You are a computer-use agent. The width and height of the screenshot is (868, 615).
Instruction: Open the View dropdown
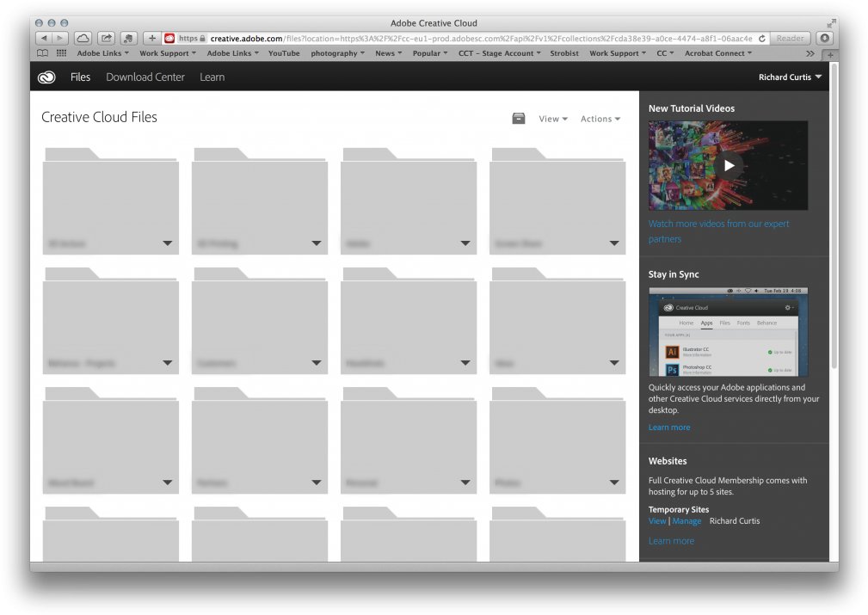click(x=553, y=119)
